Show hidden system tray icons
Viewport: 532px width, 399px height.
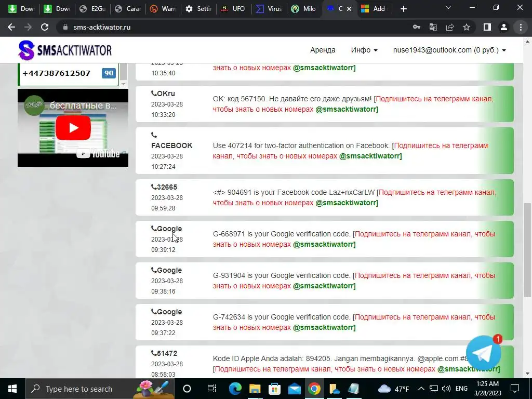(421, 389)
